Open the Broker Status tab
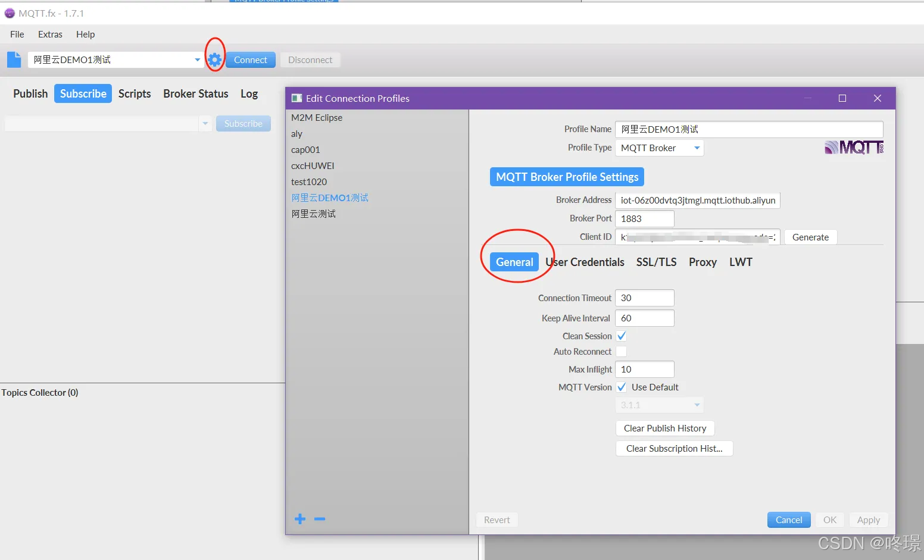This screenshot has height=560, width=924. 196,93
